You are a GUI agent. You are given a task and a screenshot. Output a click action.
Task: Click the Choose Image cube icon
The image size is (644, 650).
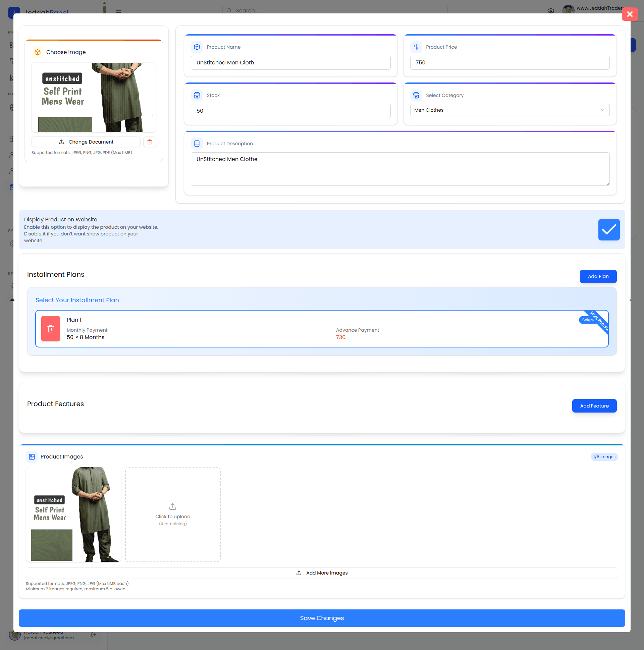pos(38,52)
